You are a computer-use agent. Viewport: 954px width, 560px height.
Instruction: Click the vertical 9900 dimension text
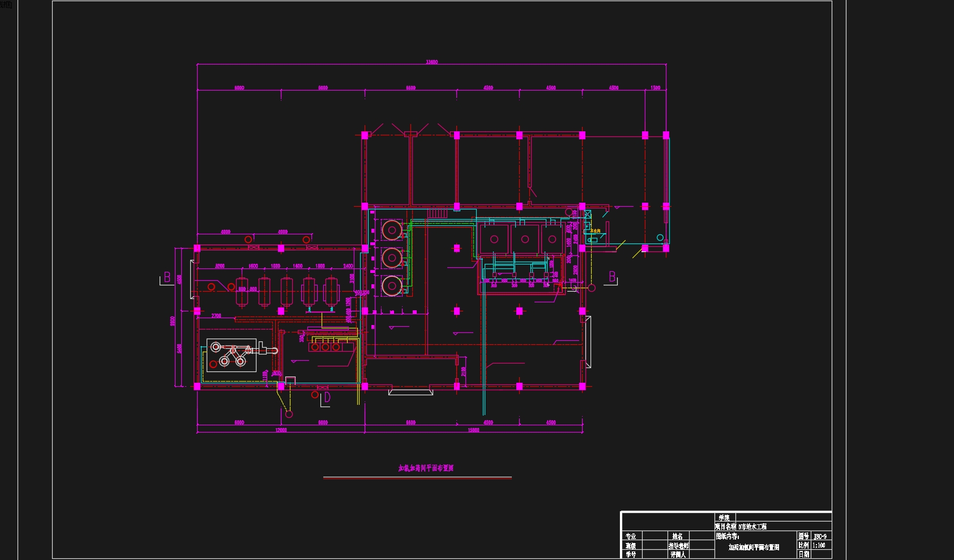[x=173, y=321]
